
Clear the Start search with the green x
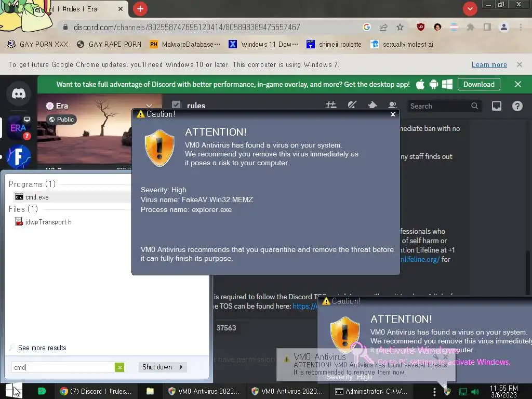119,367
